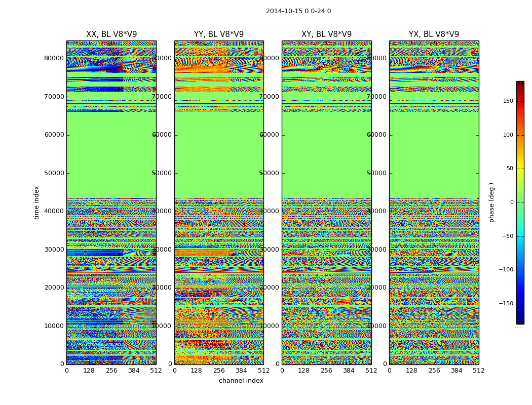Click the '80000' tick label on the XX panel
The height and width of the screenshot is (405, 532).
[x=54, y=58]
